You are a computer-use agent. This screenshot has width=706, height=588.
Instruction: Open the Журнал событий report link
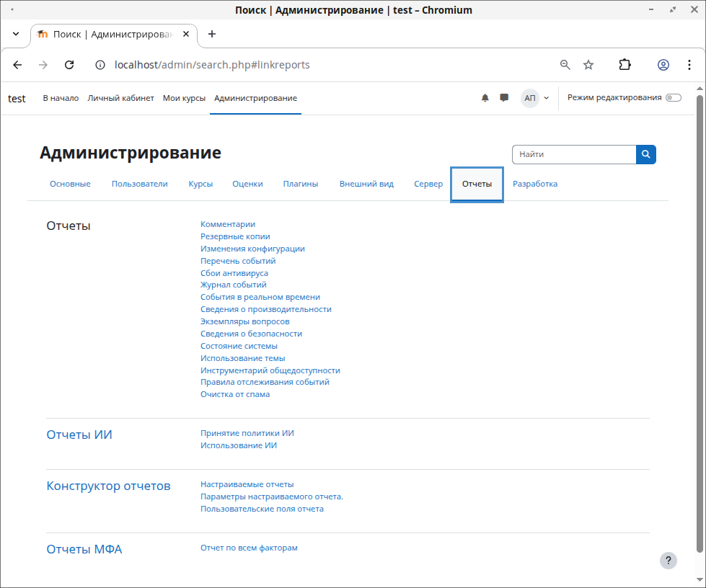(234, 285)
